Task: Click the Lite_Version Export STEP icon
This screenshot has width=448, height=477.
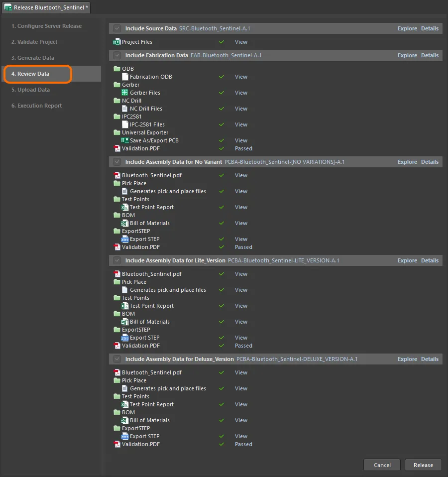Action: (125, 338)
